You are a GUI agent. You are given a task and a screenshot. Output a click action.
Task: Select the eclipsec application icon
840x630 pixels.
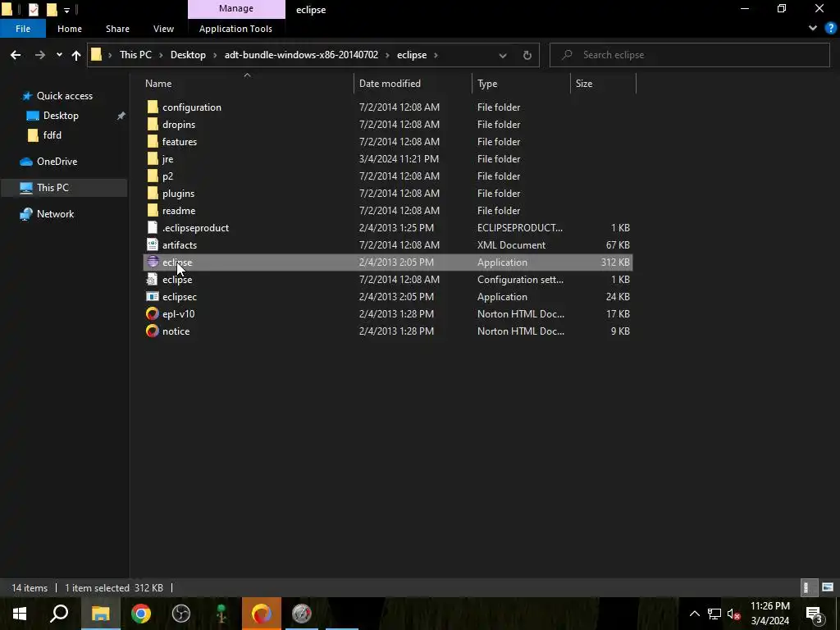153,296
